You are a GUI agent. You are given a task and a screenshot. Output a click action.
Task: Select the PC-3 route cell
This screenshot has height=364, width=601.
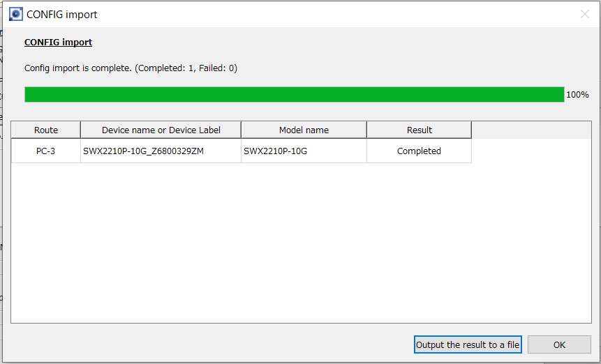(46, 151)
